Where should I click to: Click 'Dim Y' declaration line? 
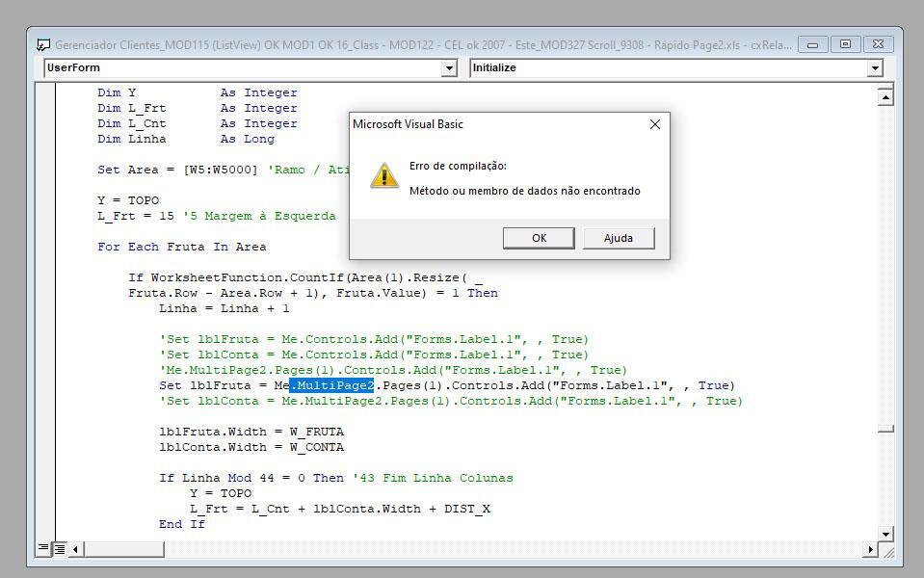(198, 93)
